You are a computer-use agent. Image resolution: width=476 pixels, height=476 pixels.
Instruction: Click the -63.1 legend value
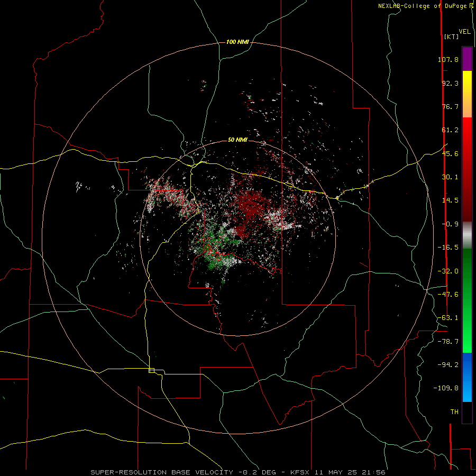point(448,318)
